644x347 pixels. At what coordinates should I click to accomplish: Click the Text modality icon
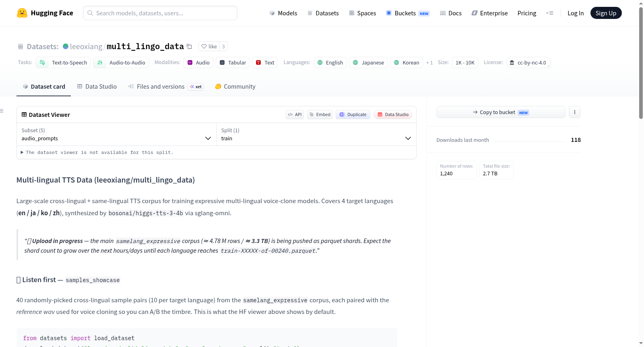[258, 62]
